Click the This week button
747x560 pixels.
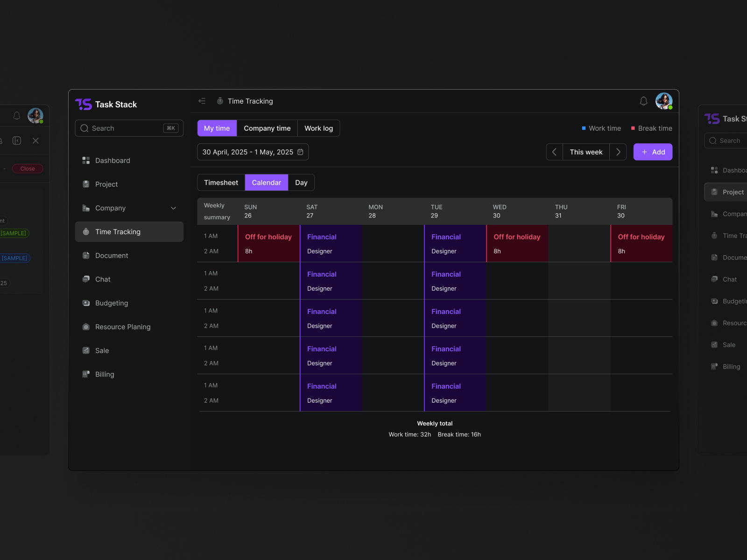585,152
